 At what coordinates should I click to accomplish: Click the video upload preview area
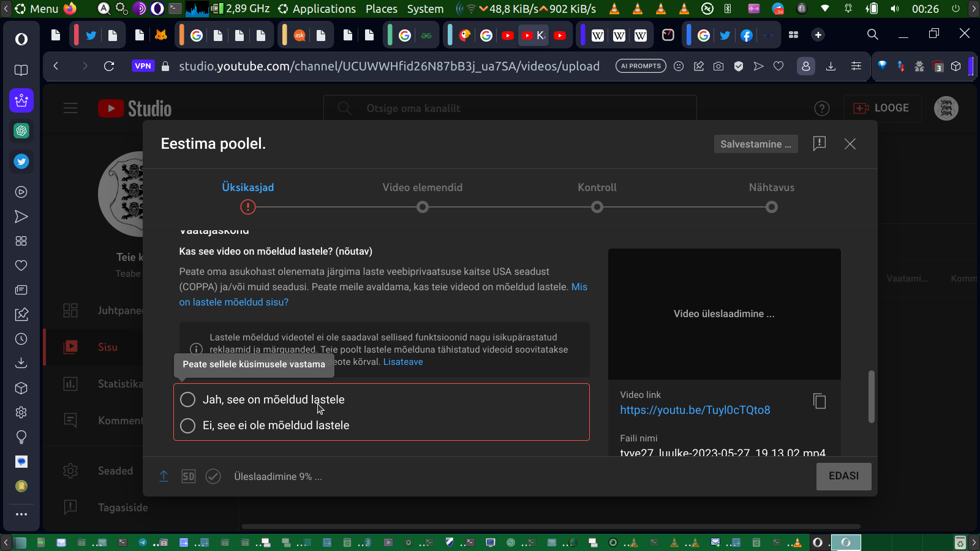725,314
